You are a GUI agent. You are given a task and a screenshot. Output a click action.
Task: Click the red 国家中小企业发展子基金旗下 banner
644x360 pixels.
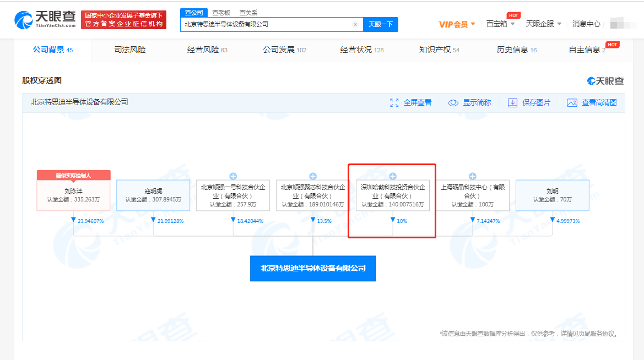coord(123,20)
